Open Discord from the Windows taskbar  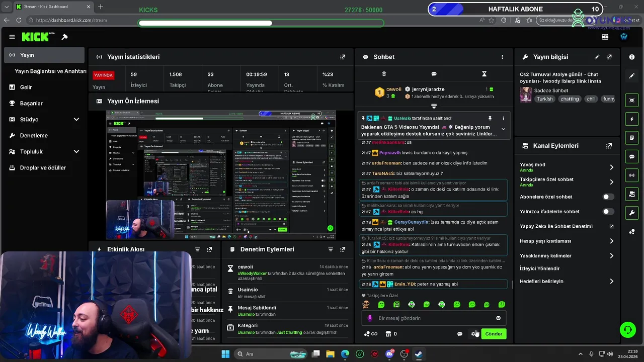point(389,354)
